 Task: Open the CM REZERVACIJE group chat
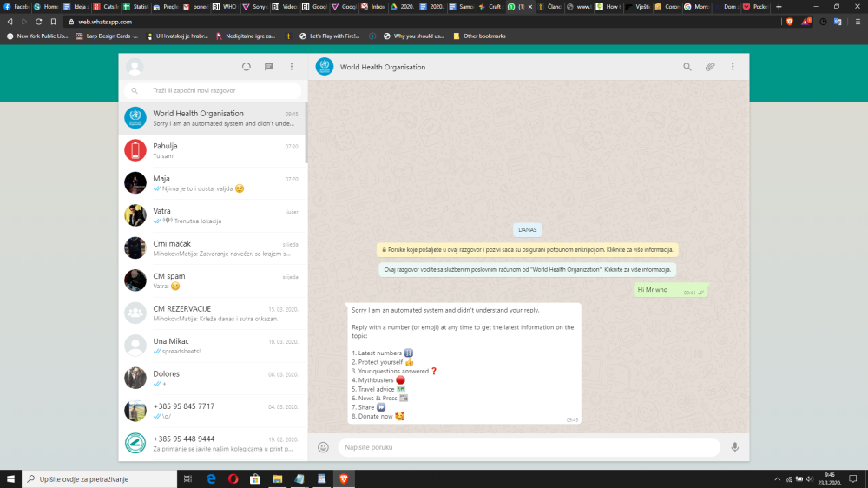(x=213, y=313)
